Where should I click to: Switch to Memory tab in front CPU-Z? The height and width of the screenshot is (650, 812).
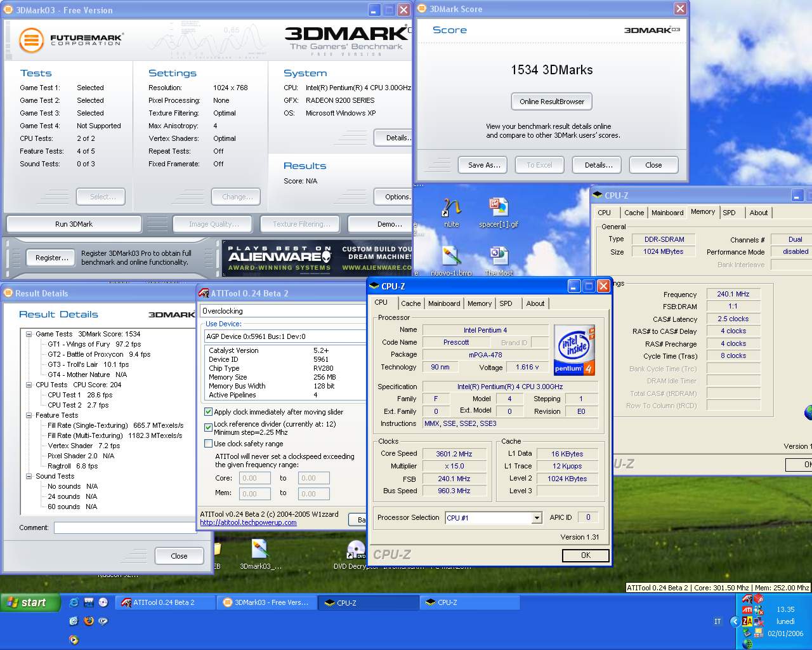[x=480, y=303]
